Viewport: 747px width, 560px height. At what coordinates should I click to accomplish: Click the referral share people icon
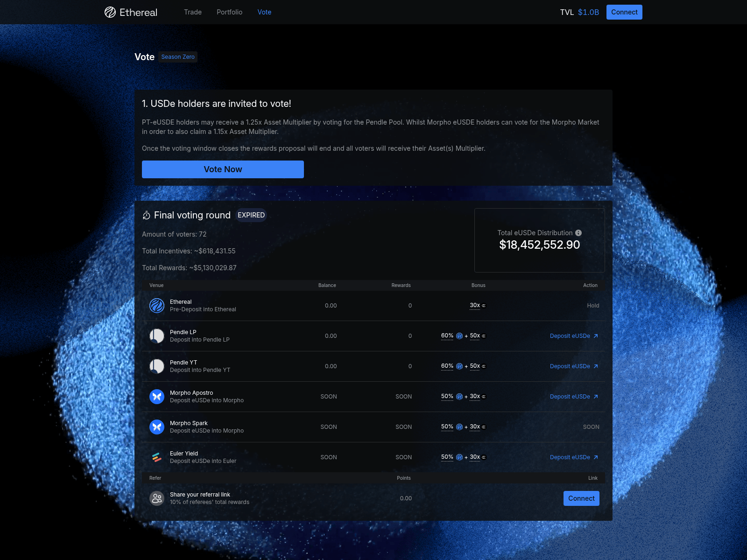pos(157,498)
